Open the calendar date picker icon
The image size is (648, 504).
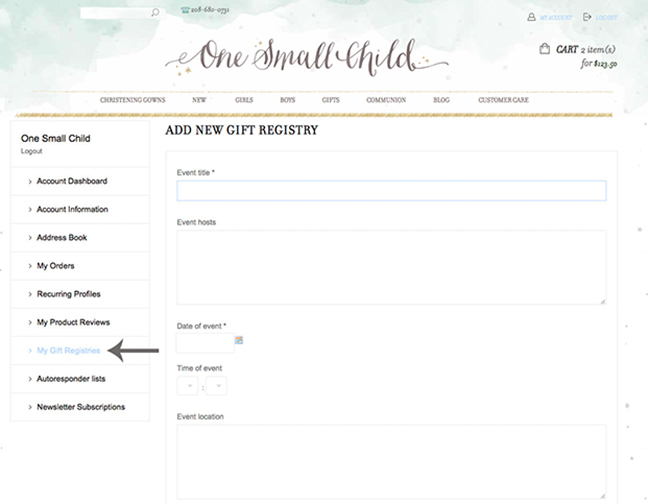(x=239, y=341)
